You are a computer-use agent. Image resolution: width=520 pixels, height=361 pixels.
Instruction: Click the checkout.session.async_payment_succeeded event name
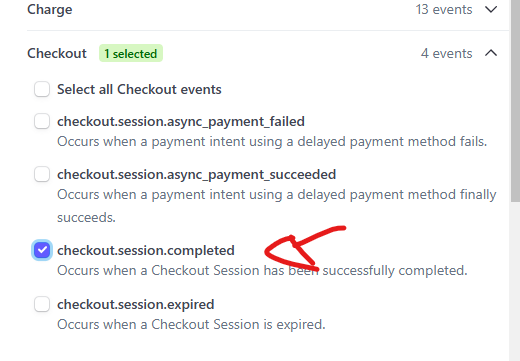pyautogui.click(x=196, y=175)
